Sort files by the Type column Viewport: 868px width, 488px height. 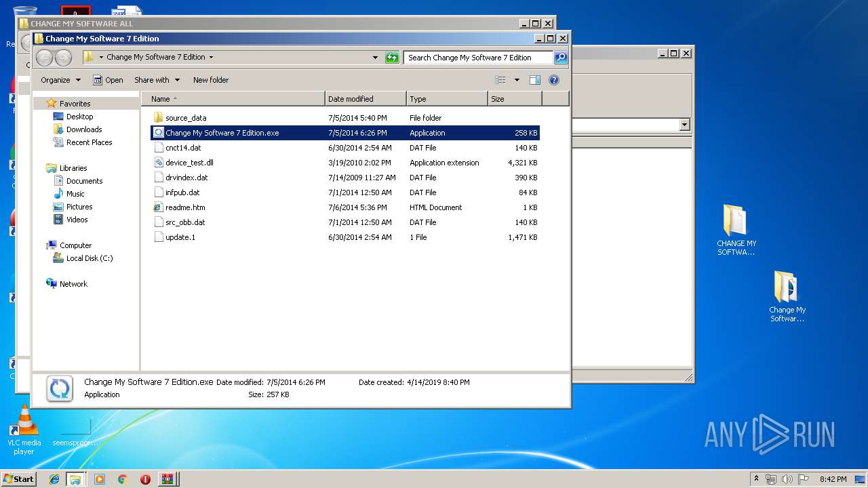pyautogui.click(x=447, y=99)
